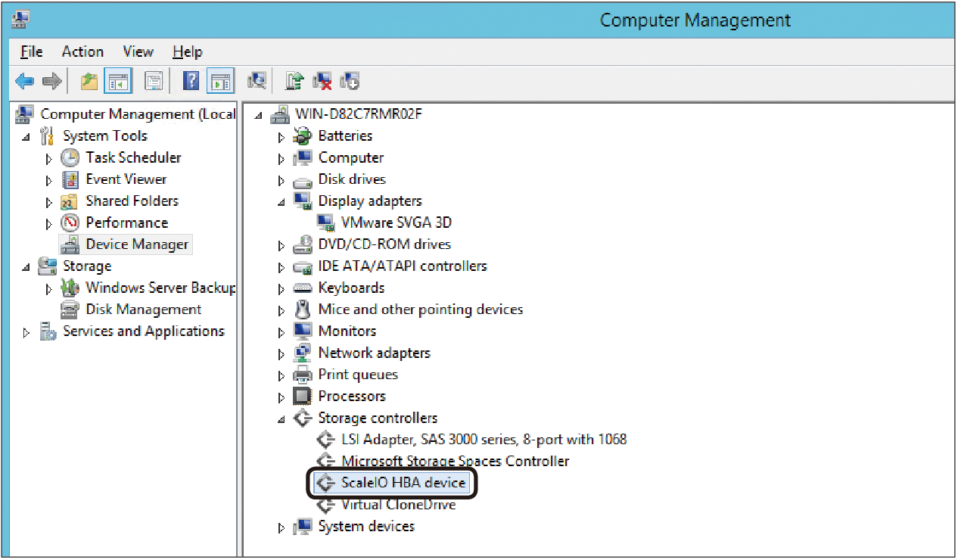Click the Print queues printer icon
Screen dimensions: 958x560
(x=303, y=375)
